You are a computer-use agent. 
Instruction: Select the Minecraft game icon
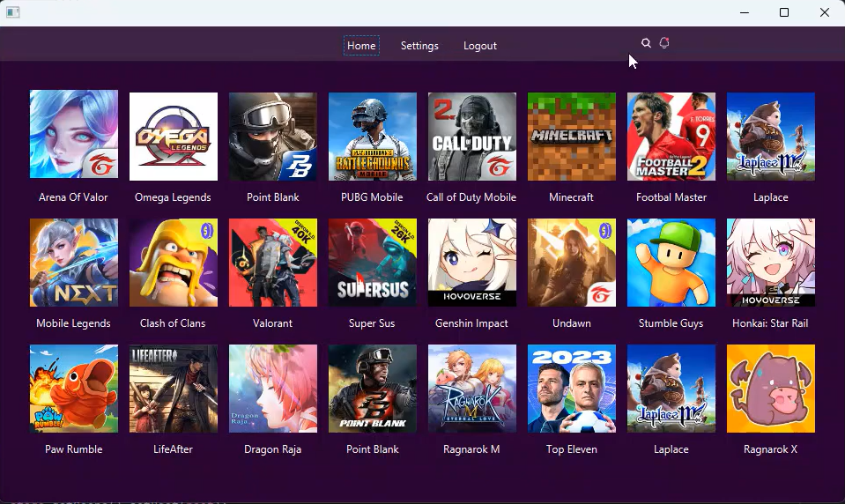click(572, 137)
